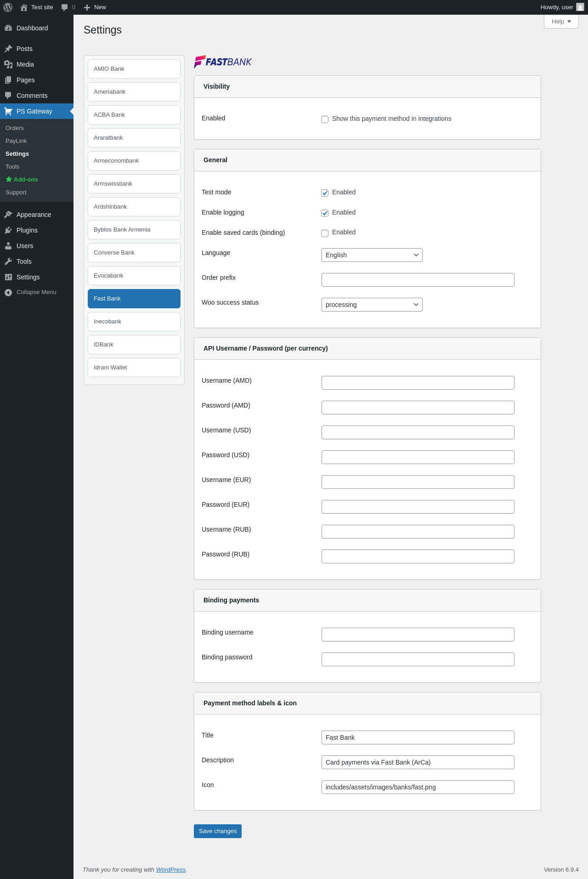The image size is (588, 879).
Task: Click the plus New icon in admin bar
Action: point(87,7)
